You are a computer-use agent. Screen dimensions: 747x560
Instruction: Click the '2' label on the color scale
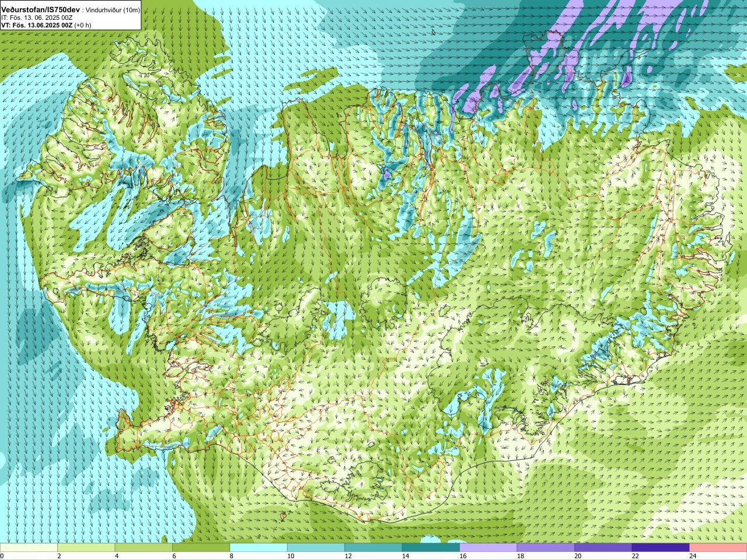[59, 556]
